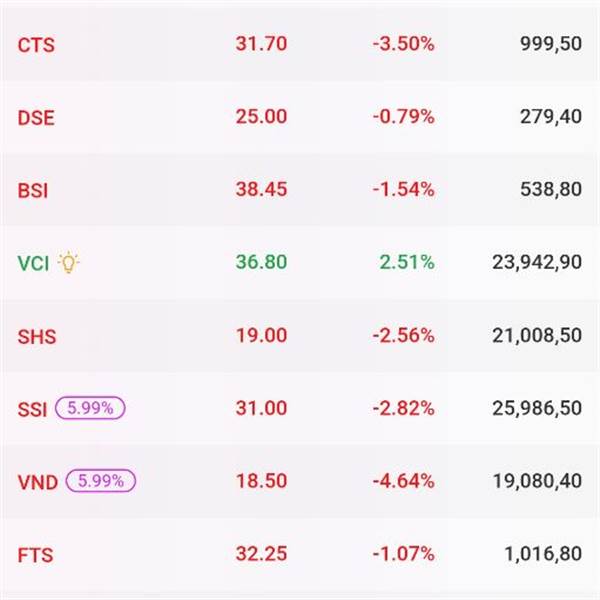The height and width of the screenshot is (600, 600).
Task: Select the SSI volume 25,986,50
Action: pos(537,408)
